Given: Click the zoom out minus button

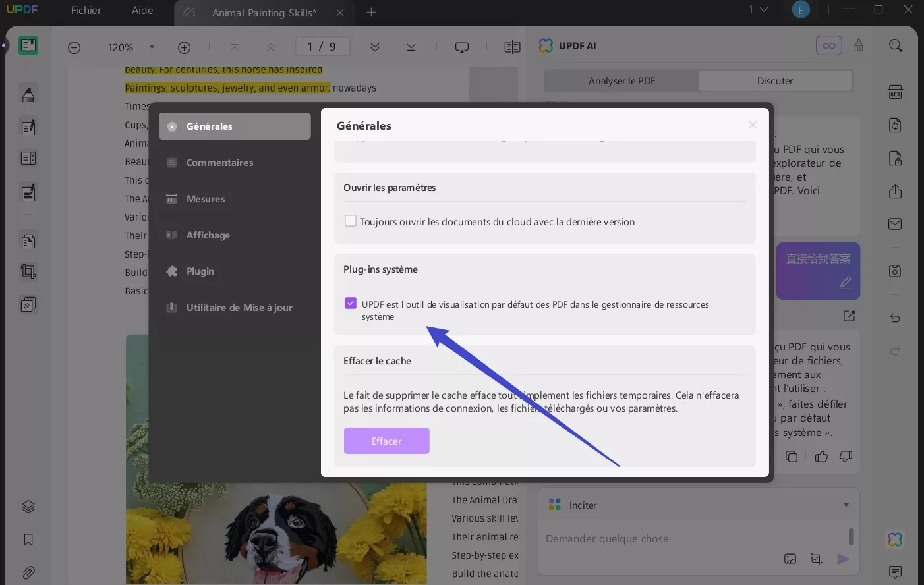Looking at the screenshot, I should click(x=74, y=47).
